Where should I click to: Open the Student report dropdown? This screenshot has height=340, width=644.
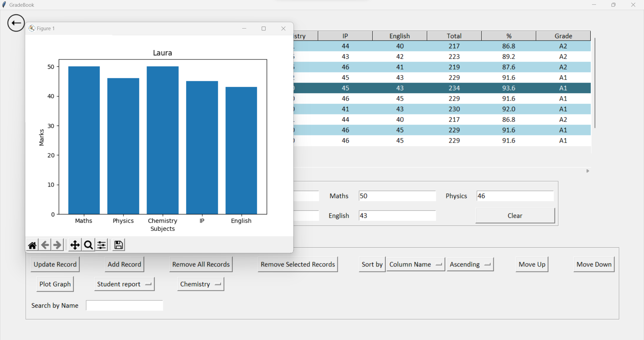pyautogui.click(x=124, y=284)
